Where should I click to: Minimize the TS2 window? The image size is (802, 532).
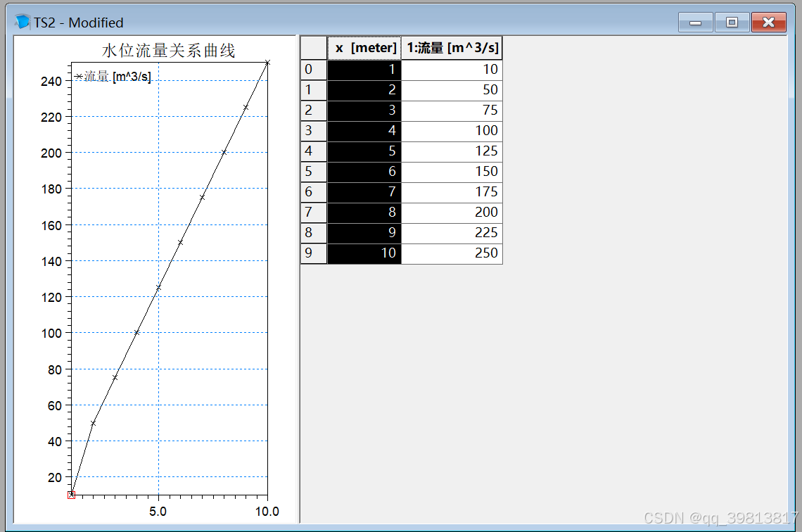coord(695,23)
